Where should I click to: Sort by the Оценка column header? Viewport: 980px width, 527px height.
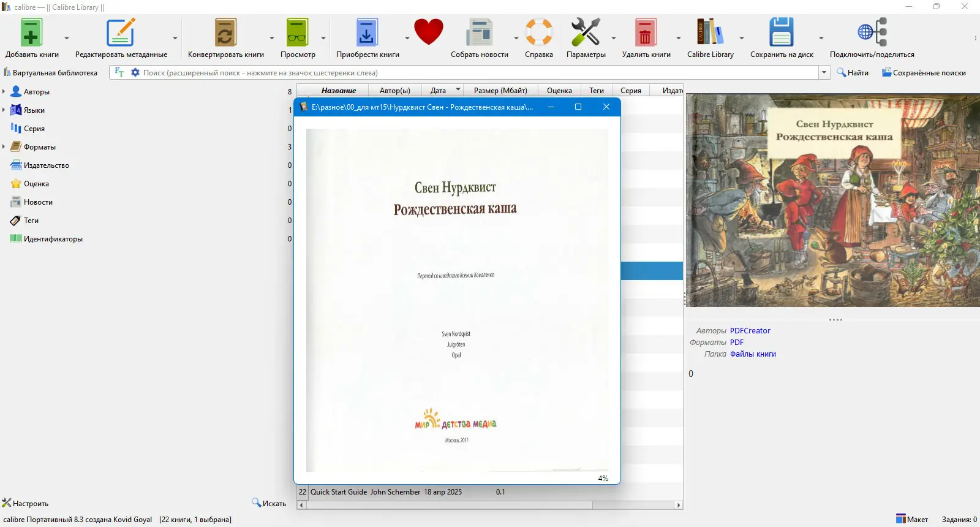559,91
